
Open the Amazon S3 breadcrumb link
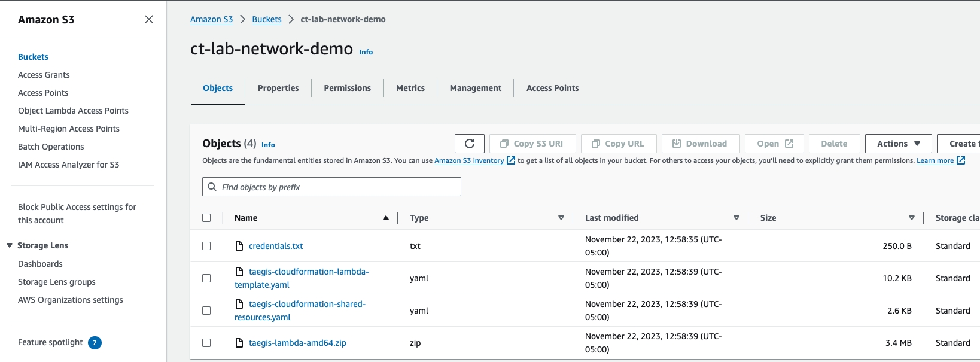(x=211, y=19)
